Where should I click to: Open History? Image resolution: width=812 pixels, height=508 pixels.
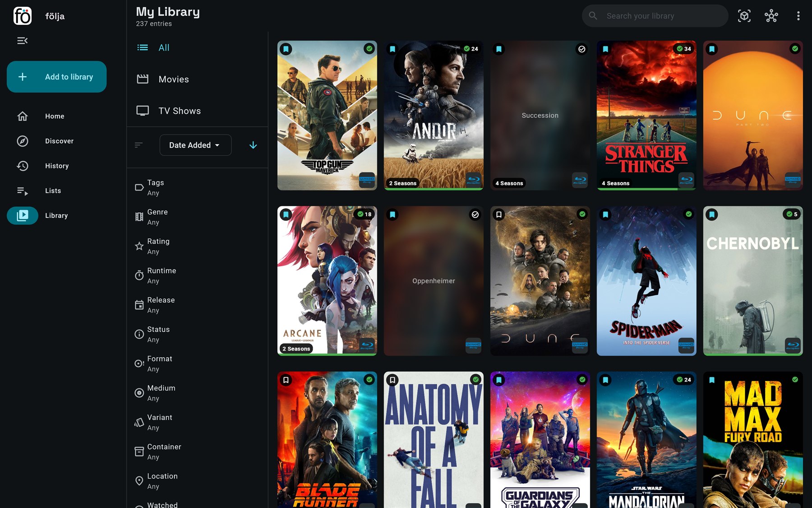(x=57, y=166)
